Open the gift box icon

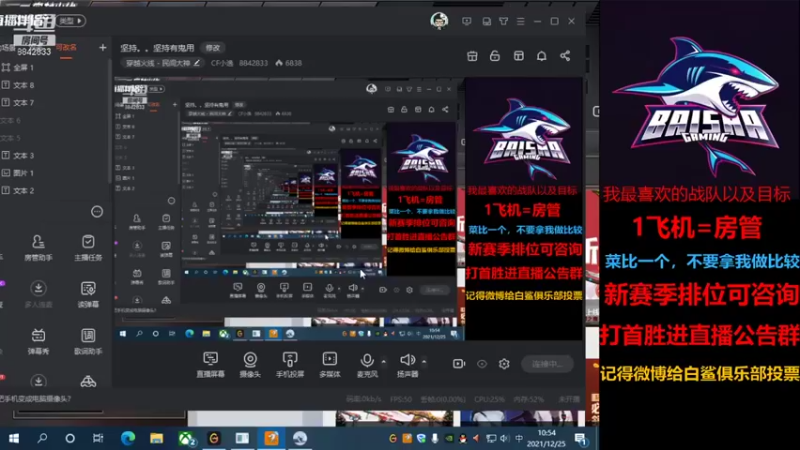coord(472,56)
